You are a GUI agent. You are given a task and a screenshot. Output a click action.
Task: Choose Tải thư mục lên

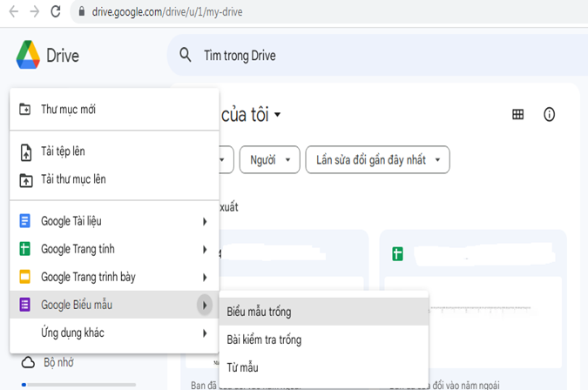click(114, 179)
